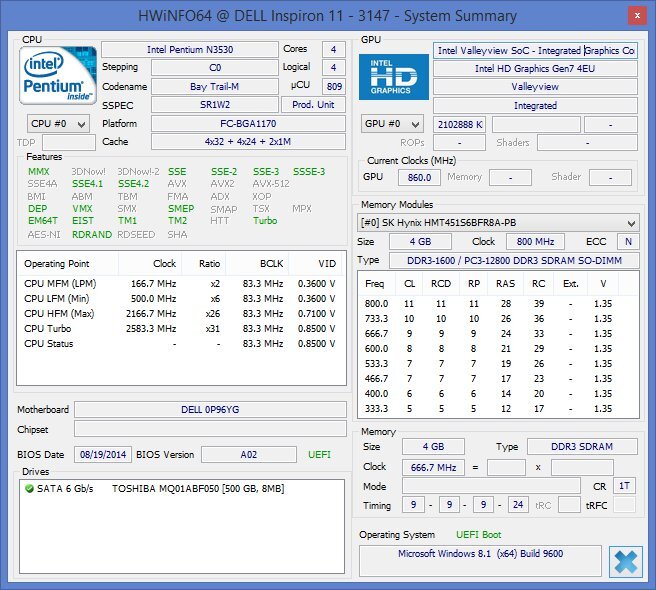656x590 pixels.
Task: Click the VMX feature label
Action: click(82, 208)
